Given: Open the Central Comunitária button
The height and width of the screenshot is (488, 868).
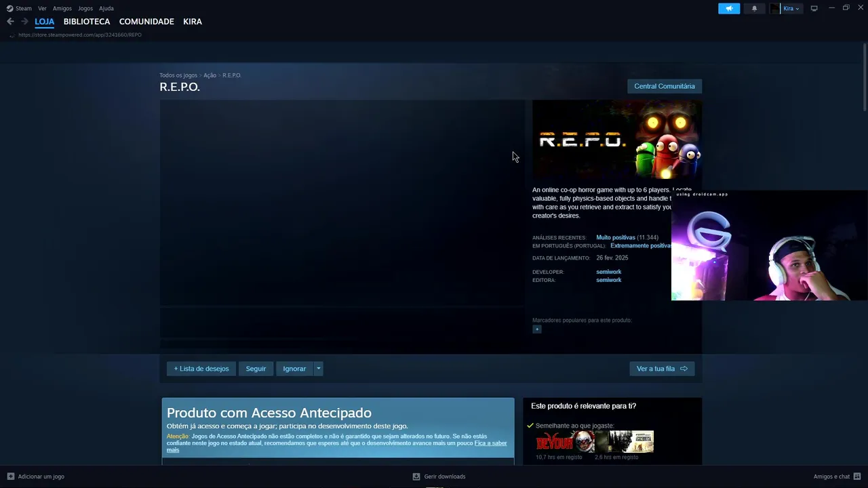Looking at the screenshot, I should [665, 86].
